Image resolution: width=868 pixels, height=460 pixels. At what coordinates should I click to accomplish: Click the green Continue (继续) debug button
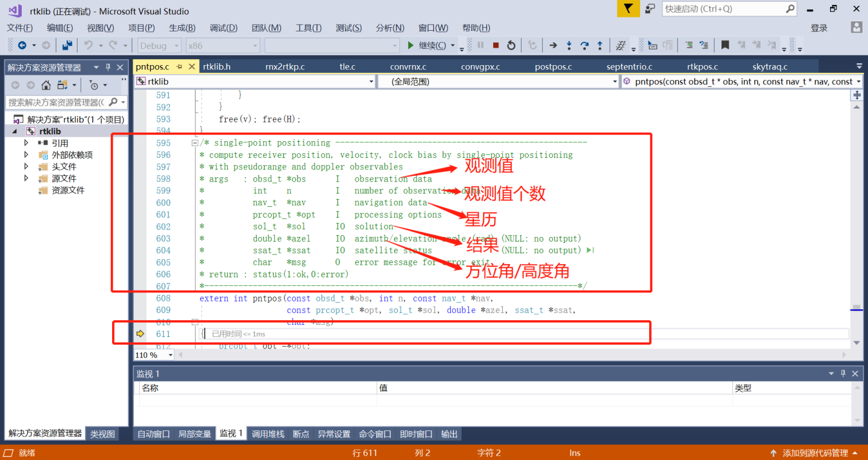(427, 45)
